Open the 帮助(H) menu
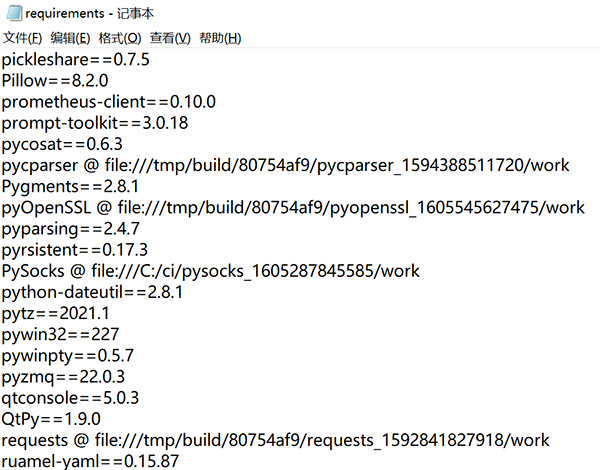Image resolution: width=600 pixels, height=470 pixels. [220, 39]
